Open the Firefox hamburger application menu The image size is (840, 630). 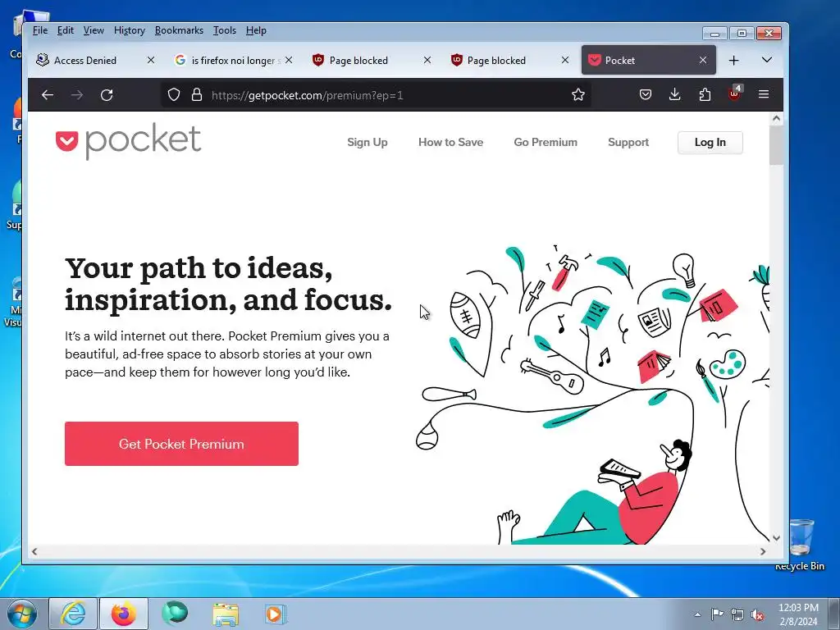click(764, 94)
